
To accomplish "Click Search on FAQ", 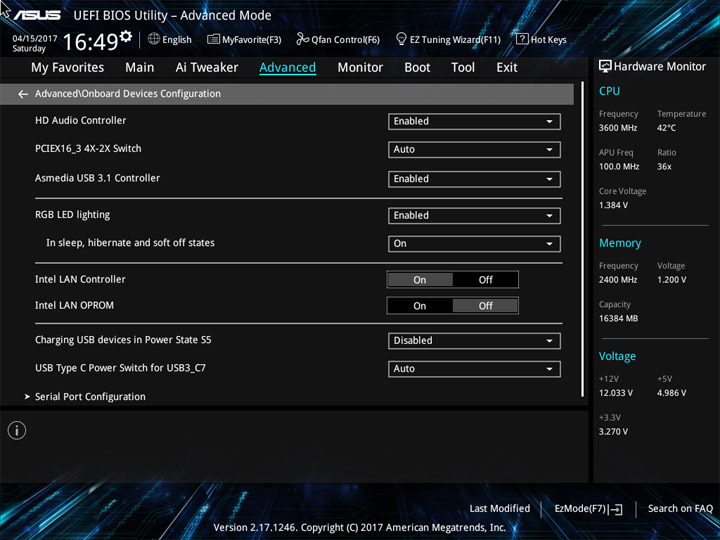I will (680, 509).
